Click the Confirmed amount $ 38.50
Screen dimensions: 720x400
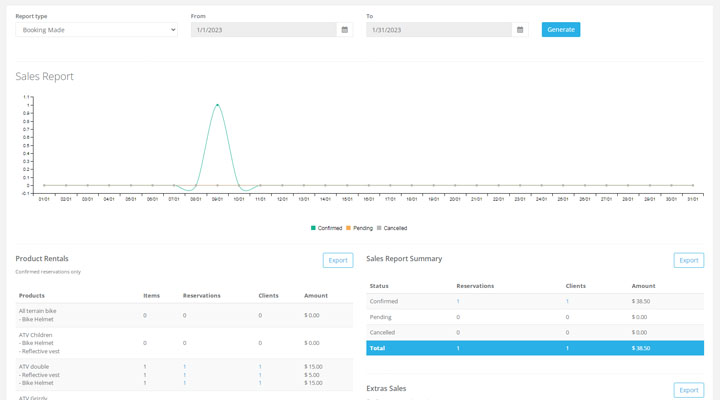[641, 301]
